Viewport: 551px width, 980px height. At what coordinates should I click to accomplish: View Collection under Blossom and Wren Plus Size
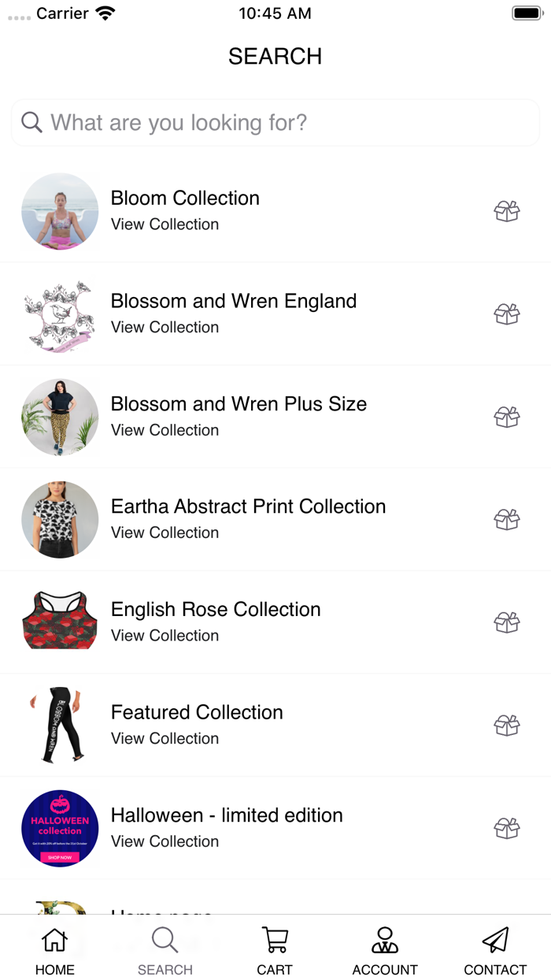pyautogui.click(x=165, y=430)
